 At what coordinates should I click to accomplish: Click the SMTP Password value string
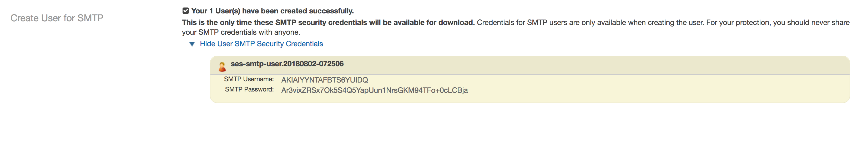click(374, 90)
